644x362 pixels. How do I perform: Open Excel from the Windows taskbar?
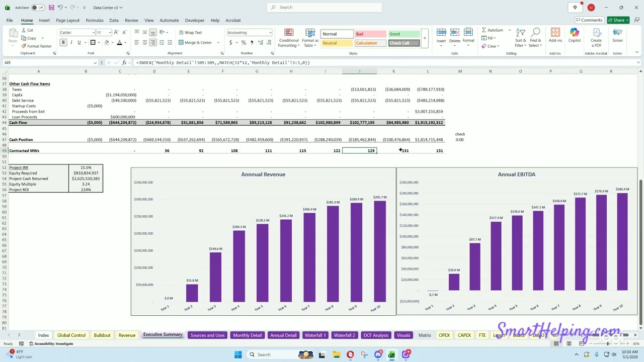391,354
